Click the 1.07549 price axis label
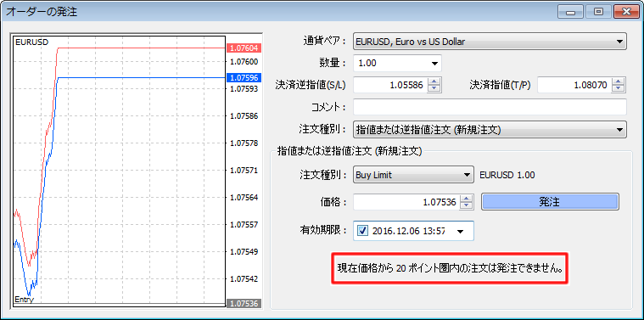The image size is (644, 320). point(244,251)
